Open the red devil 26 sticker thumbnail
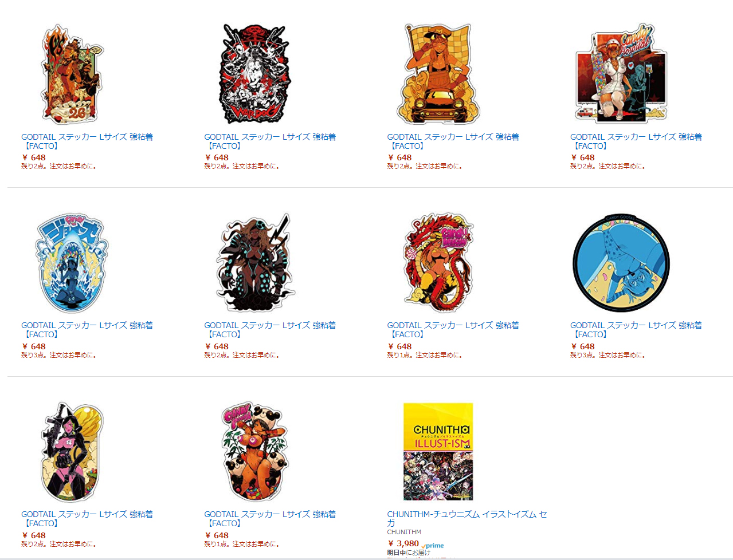 coord(72,73)
